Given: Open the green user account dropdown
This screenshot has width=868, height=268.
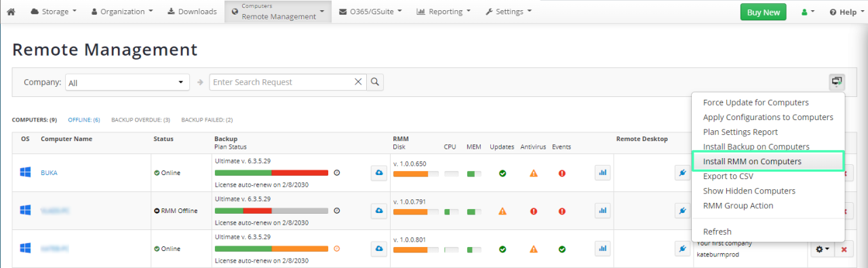Looking at the screenshot, I should 808,12.
